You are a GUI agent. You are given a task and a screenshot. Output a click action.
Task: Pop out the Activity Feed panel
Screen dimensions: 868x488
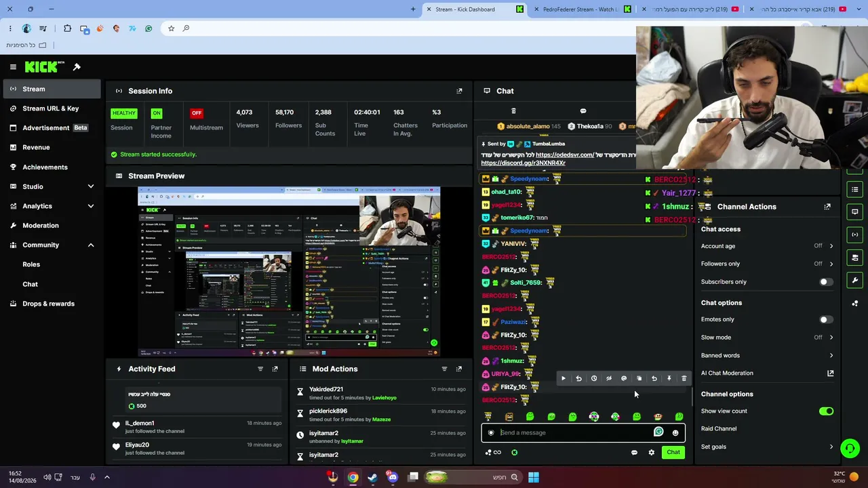(275, 369)
